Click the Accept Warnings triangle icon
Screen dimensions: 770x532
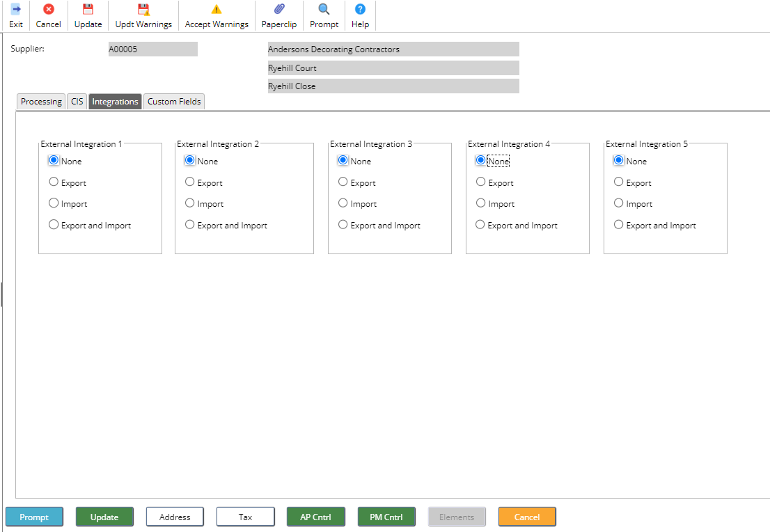(x=217, y=9)
